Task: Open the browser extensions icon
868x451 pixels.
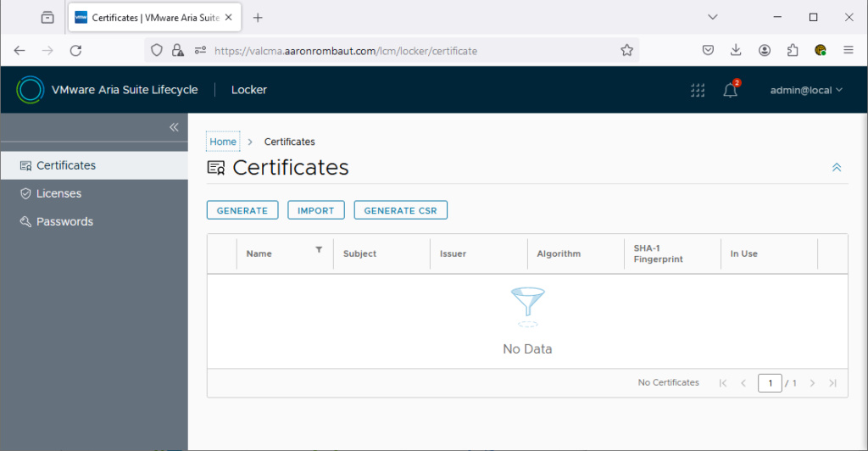Action: tap(793, 51)
